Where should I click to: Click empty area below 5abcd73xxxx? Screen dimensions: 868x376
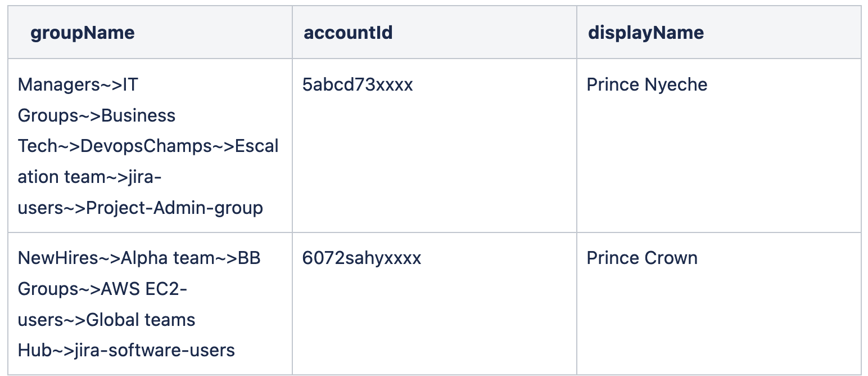435,163
